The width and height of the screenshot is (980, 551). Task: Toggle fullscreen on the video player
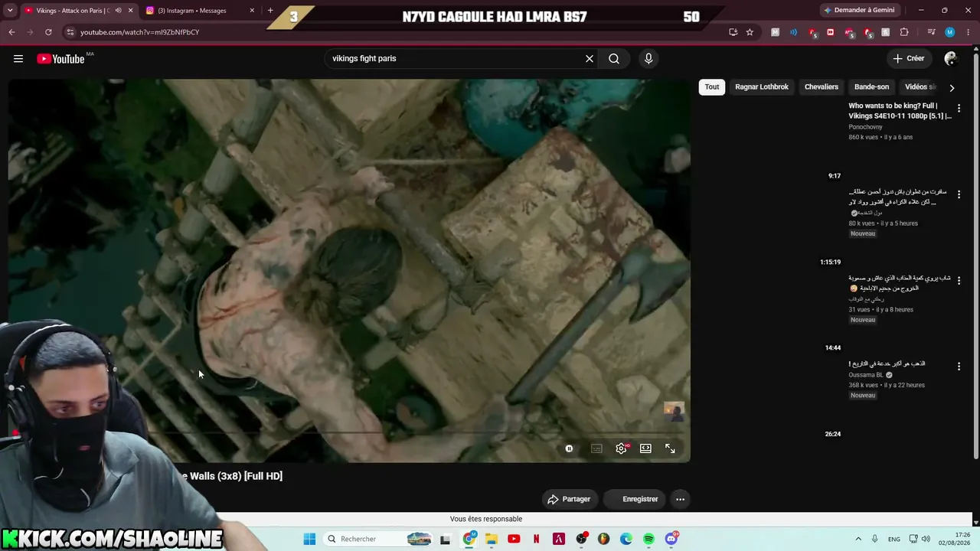670,448
